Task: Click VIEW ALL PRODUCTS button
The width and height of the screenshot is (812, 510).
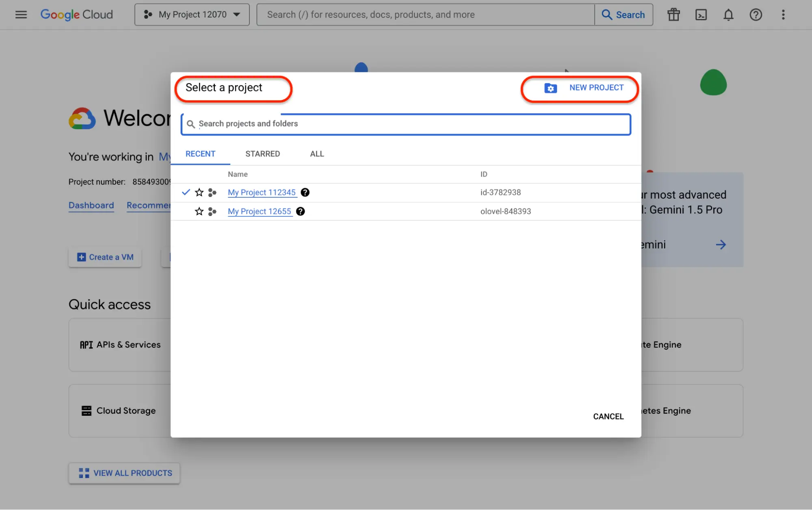Action: pos(124,473)
